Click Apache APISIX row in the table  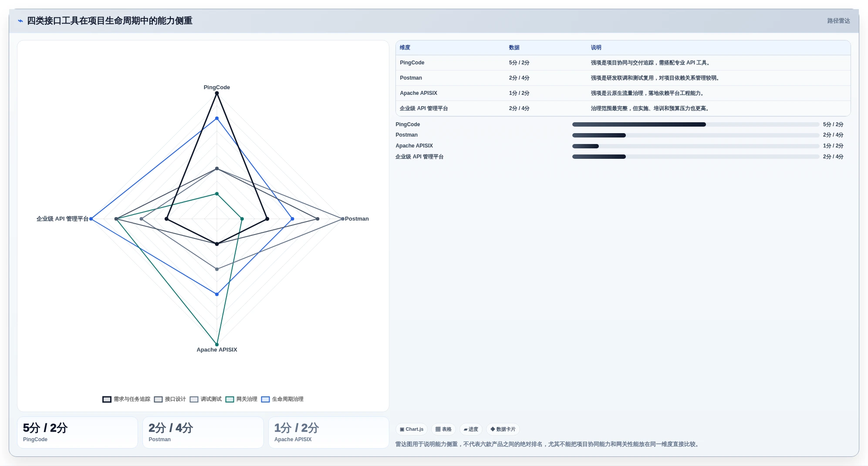(x=623, y=93)
